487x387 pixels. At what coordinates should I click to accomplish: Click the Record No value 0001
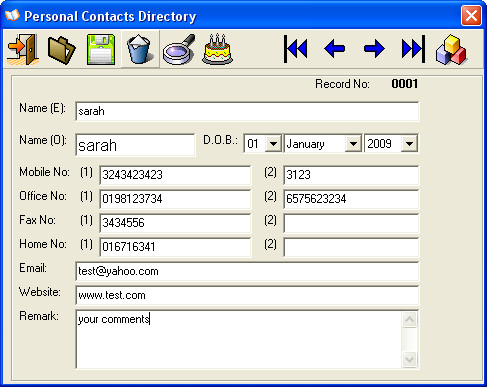tap(404, 84)
